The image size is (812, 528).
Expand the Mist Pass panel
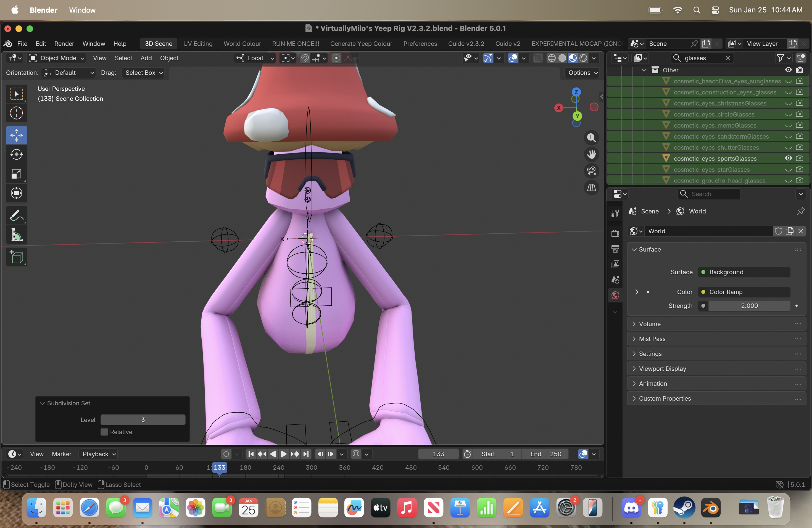click(x=716, y=339)
